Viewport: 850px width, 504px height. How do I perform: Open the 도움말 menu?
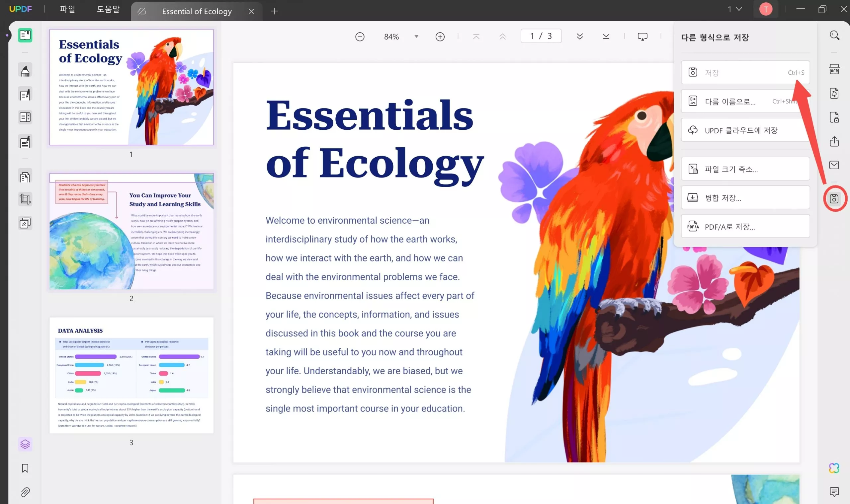click(108, 9)
